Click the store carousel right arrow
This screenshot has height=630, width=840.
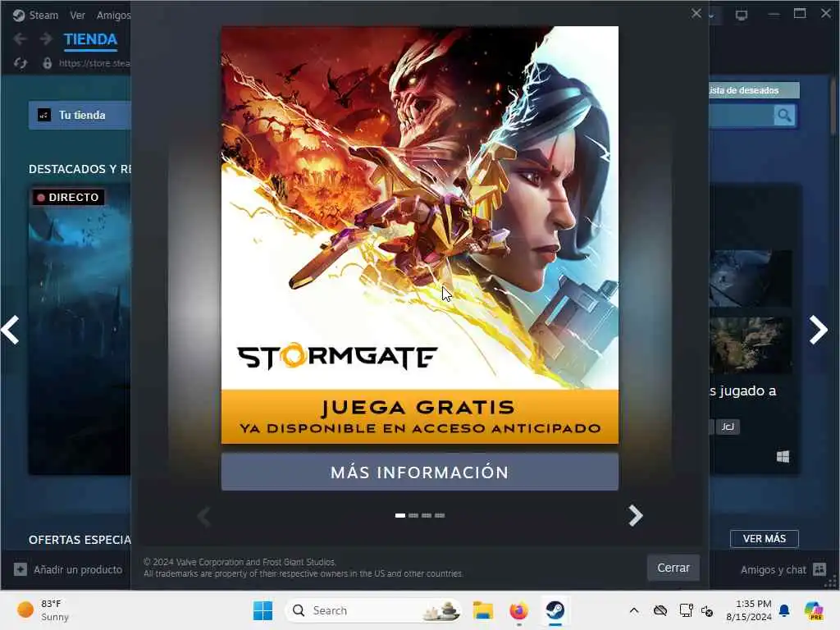click(x=819, y=330)
